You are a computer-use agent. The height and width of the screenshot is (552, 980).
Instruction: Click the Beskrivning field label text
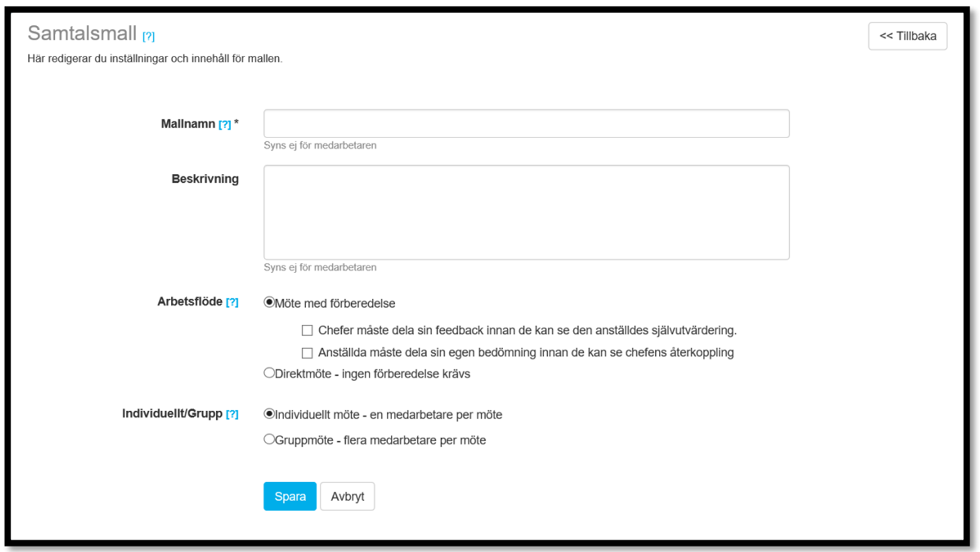point(205,179)
